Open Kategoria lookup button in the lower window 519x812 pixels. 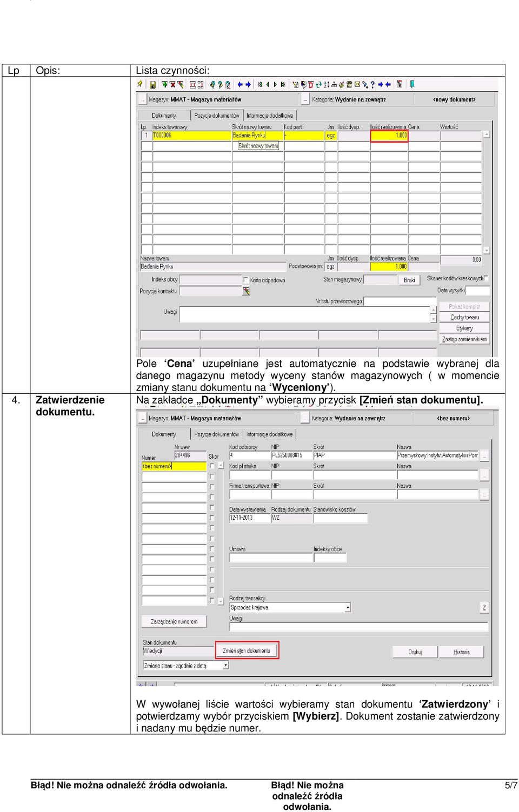[x=305, y=418]
